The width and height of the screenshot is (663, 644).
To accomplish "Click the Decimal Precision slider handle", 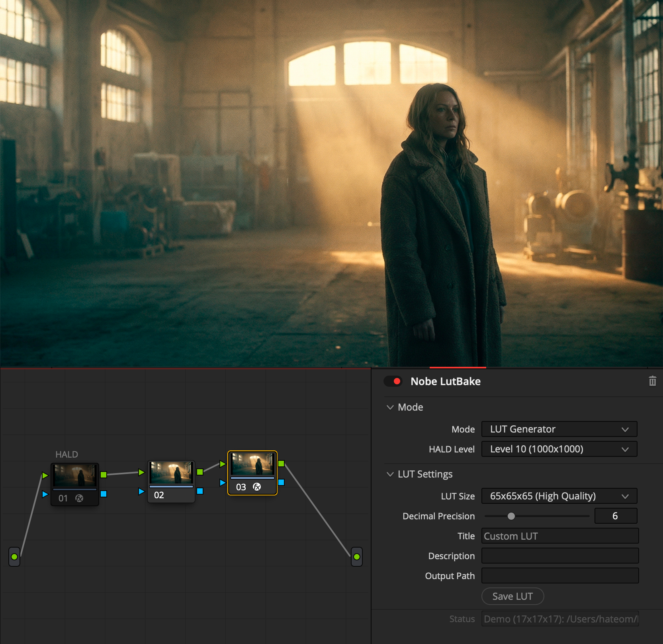I will [x=511, y=516].
